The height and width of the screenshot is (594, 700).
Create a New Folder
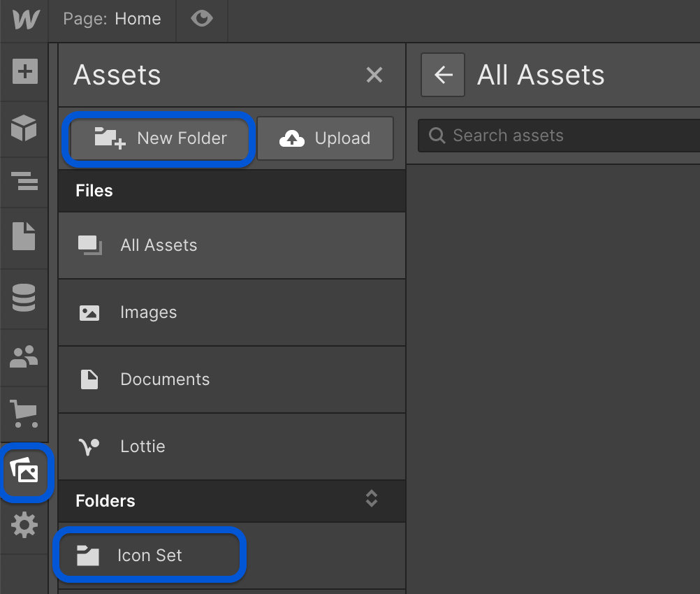point(159,138)
